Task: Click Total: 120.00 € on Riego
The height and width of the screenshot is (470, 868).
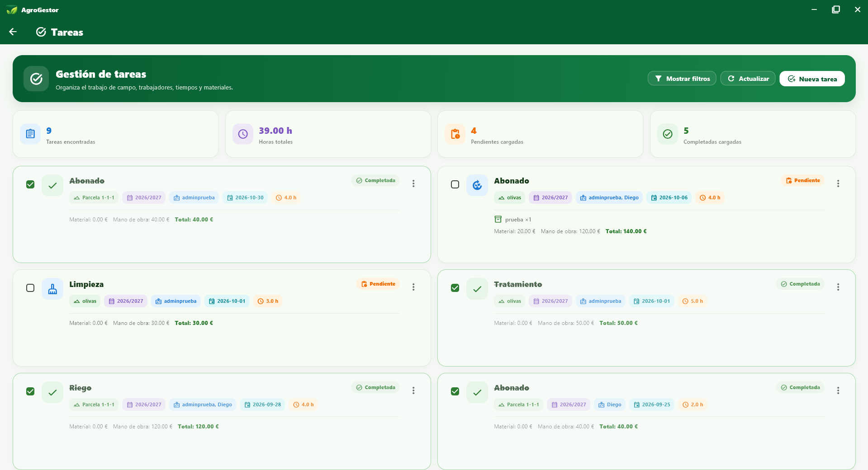Action: pos(198,427)
